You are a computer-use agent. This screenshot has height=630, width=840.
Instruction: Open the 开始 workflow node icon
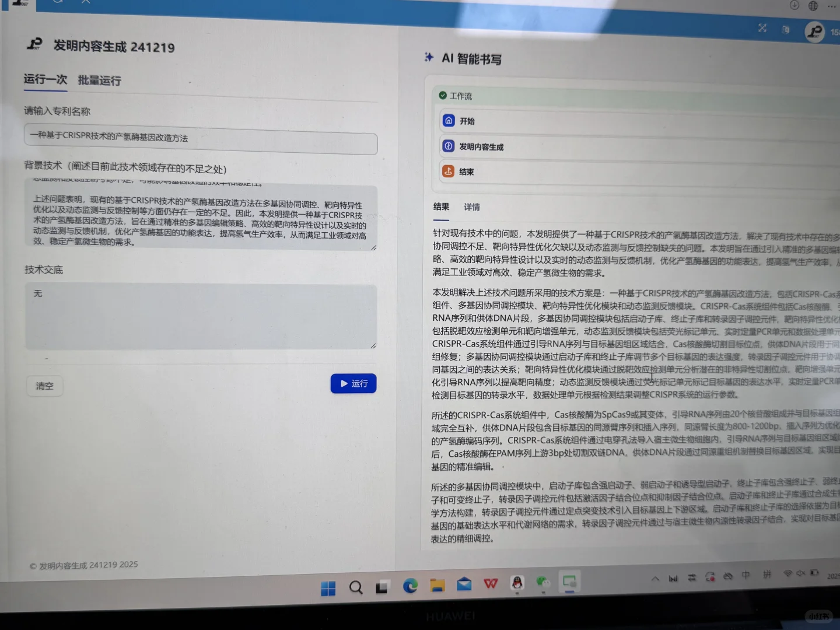pos(448,120)
